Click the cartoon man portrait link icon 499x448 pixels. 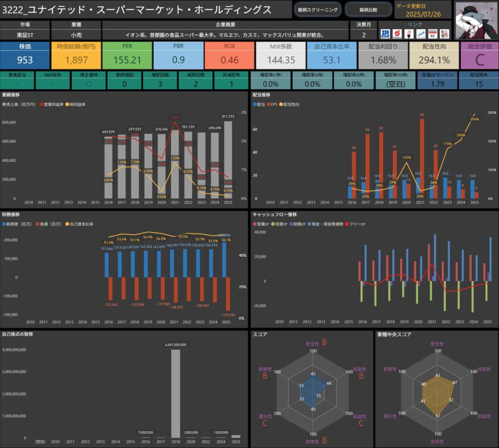coord(409,34)
